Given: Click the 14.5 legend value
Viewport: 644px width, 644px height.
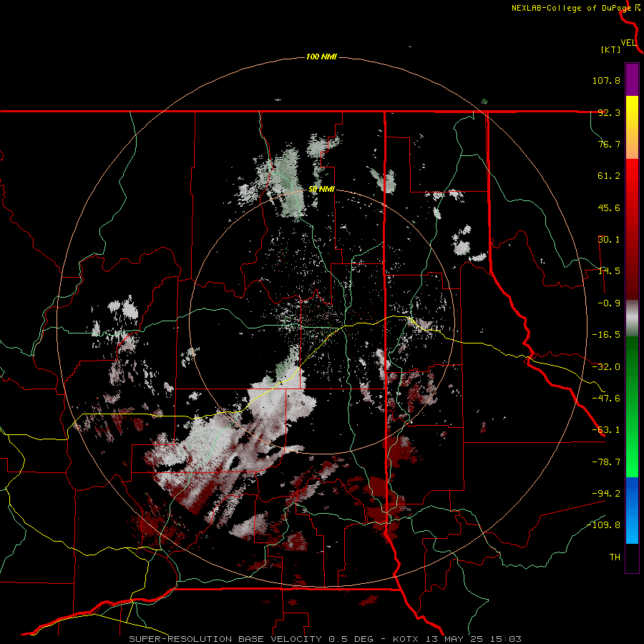Looking at the screenshot, I should point(609,271).
